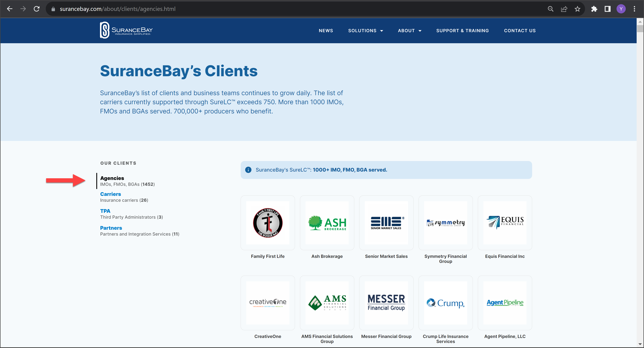The image size is (644, 348).
Task: Go to SUPPORT & TRAINING
Action: [462, 31]
